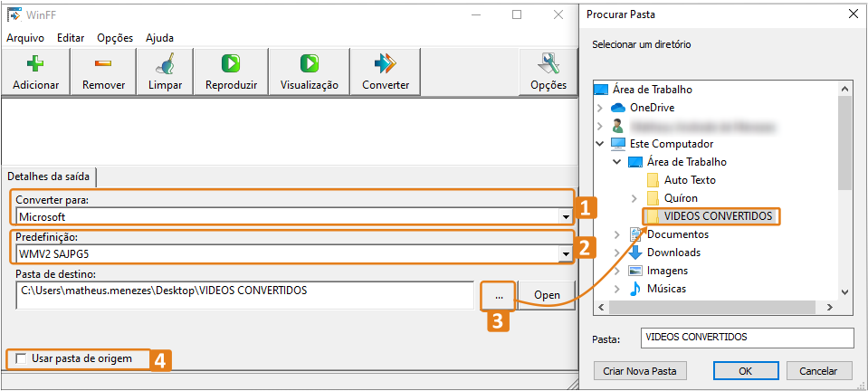868x391 pixels.
Task: Click the Pasta de destino path field
Action: tap(245, 295)
